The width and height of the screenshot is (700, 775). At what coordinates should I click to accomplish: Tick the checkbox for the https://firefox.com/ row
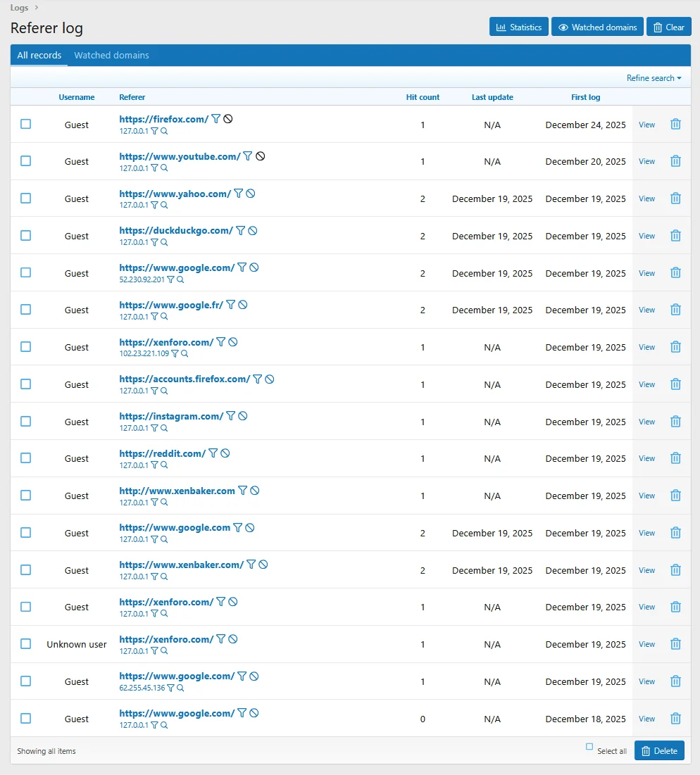[x=26, y=124]
